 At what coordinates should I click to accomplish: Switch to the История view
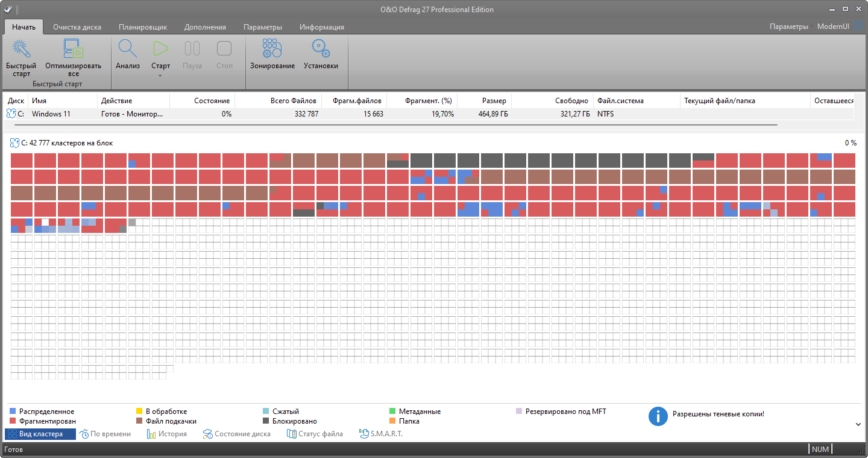(167, 433)
